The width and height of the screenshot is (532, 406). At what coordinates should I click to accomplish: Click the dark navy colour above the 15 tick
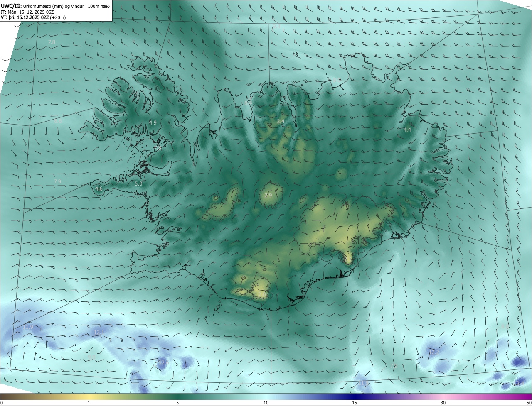[355, 396]
